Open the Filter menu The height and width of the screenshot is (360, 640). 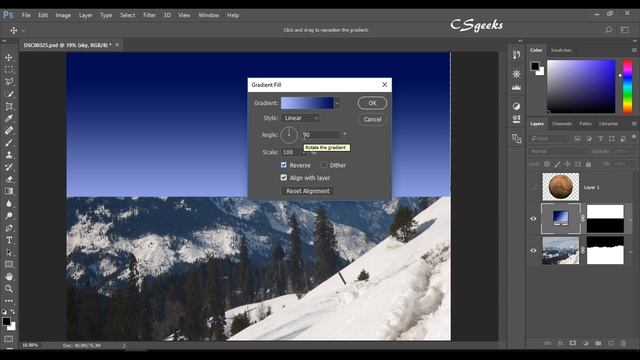pos(149,15)
